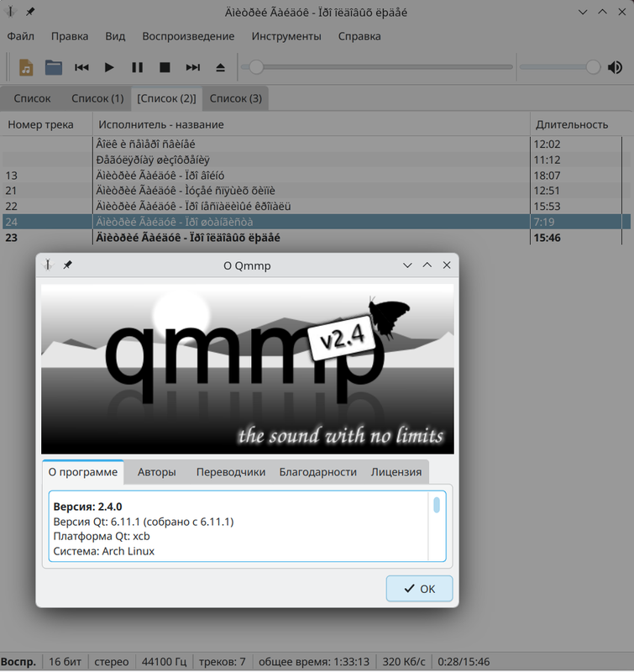Select track number 22 in playlist
The image size is (634, 672).
[x=316, y=206]
